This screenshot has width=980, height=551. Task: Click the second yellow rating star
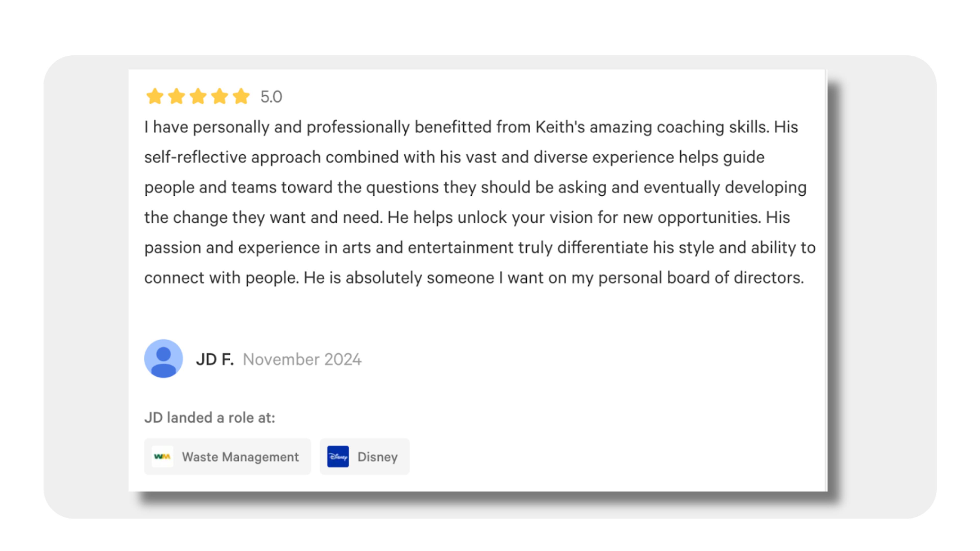tap(177, 96)
